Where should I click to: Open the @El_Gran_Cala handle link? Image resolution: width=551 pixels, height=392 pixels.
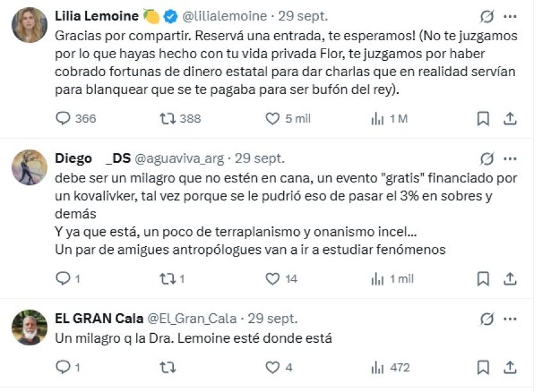(x=192, y=318)
